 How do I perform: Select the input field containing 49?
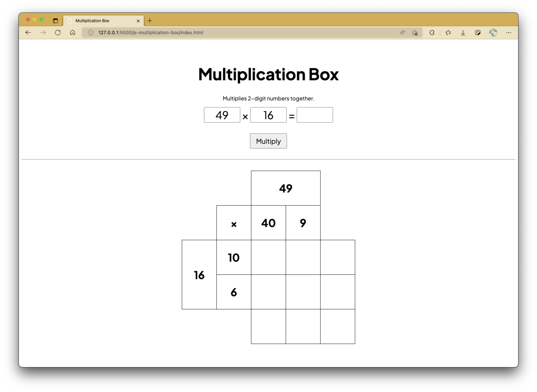tap(222, 115)
